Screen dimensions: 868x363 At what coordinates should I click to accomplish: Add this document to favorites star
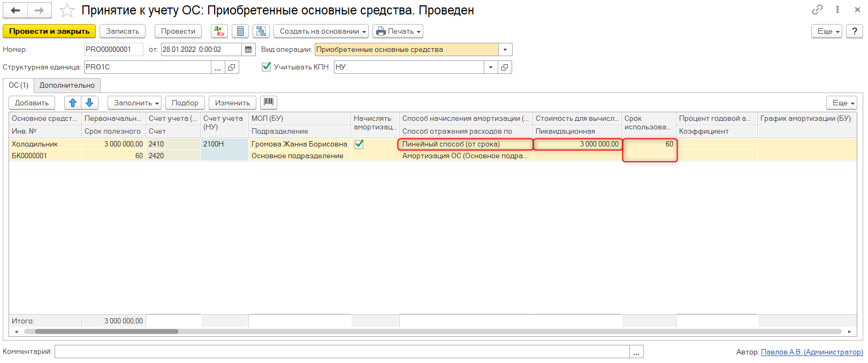[67, 11]
